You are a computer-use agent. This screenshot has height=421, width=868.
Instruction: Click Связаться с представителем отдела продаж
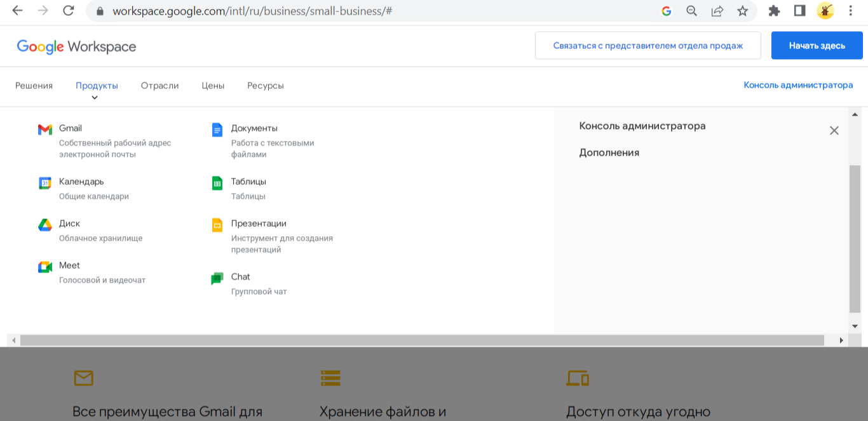(x=648, y=46)
